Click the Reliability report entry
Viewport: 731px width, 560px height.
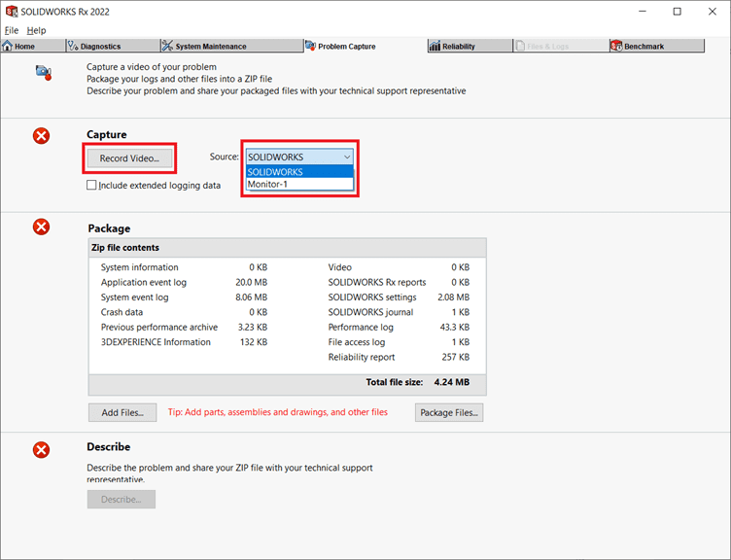362,357
